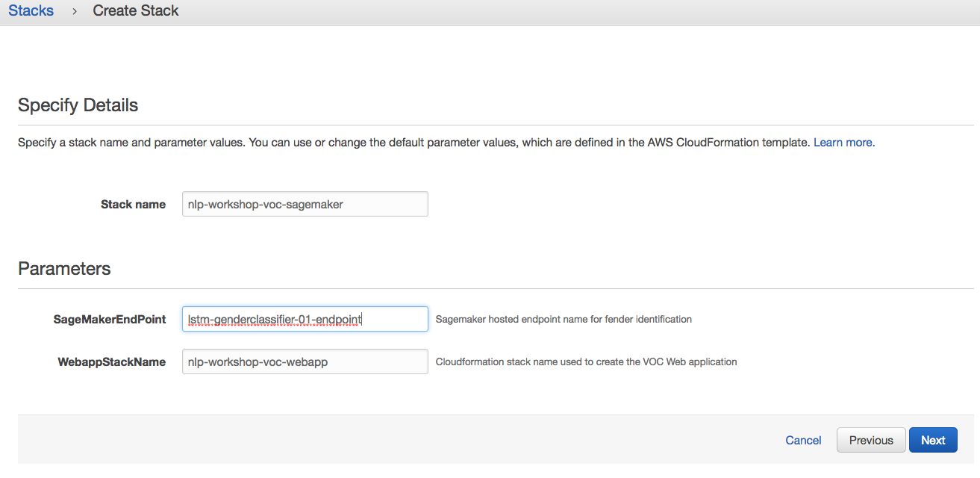Image resolution: width=980 pixels, height=478 pixels.
Task: Click the Specify Details heading
Action: [78, 105]
